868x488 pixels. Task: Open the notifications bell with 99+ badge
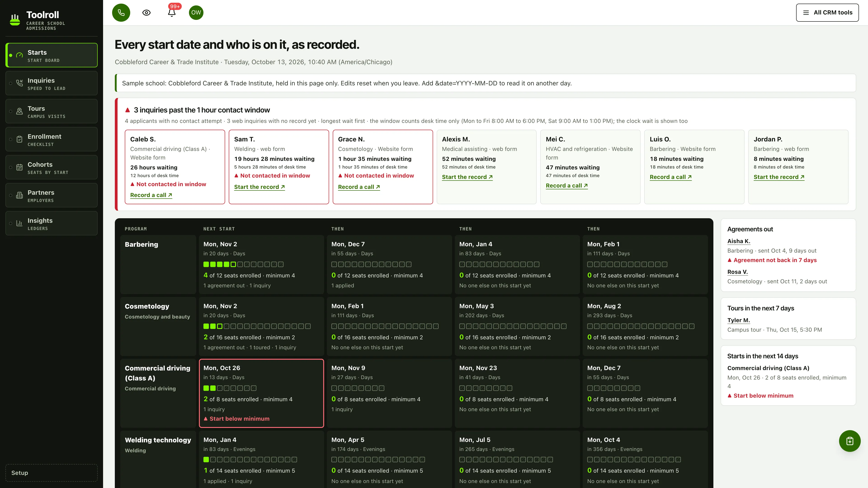tap(172, 12)
